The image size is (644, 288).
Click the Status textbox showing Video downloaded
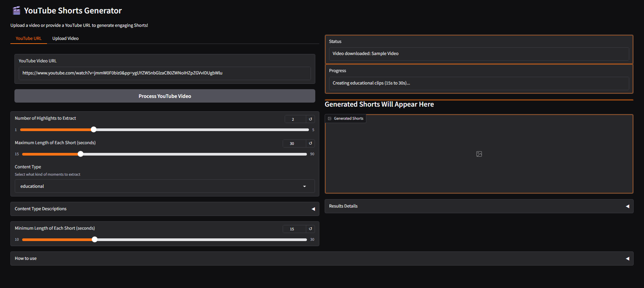click(x=479, y=54)
